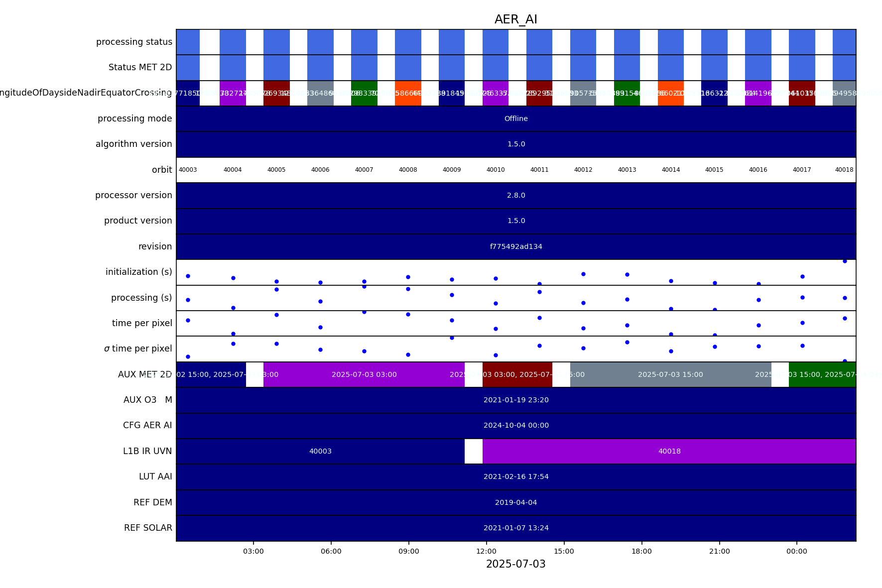
Task: Click orbit number 40010 label
Action: [495, 170]
